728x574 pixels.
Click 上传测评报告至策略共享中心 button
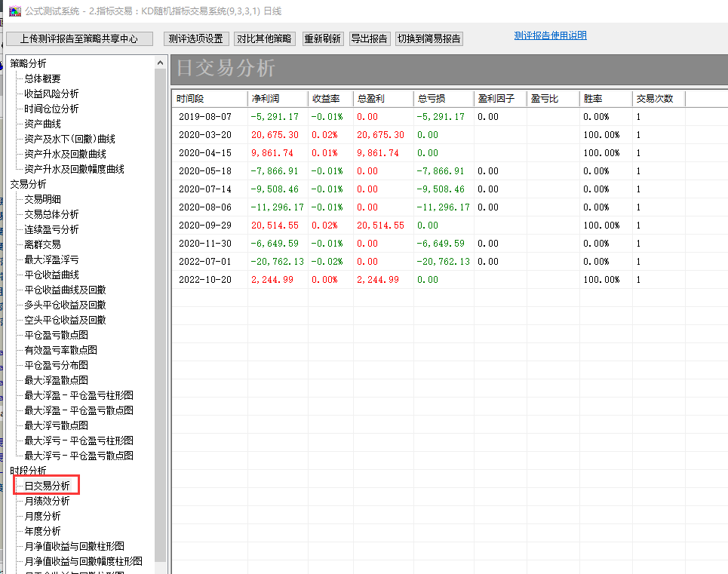coord(79,38)
